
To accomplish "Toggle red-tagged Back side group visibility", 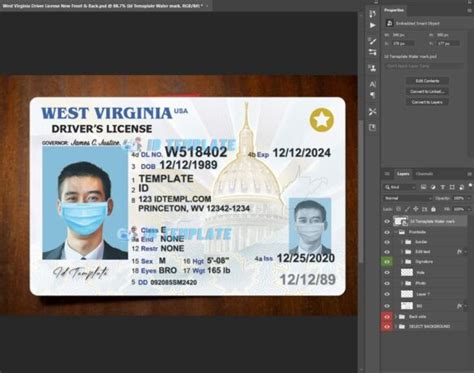I will 387,317.
